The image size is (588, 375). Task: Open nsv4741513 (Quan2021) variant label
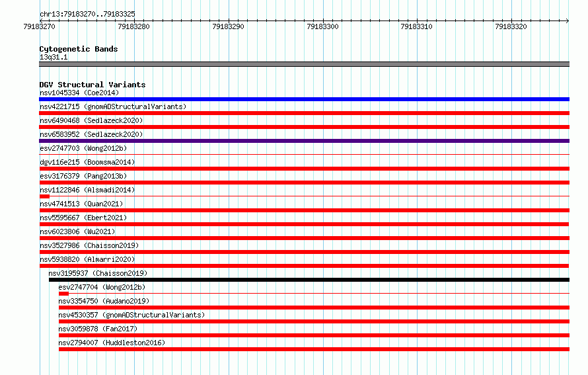[81, 204]
